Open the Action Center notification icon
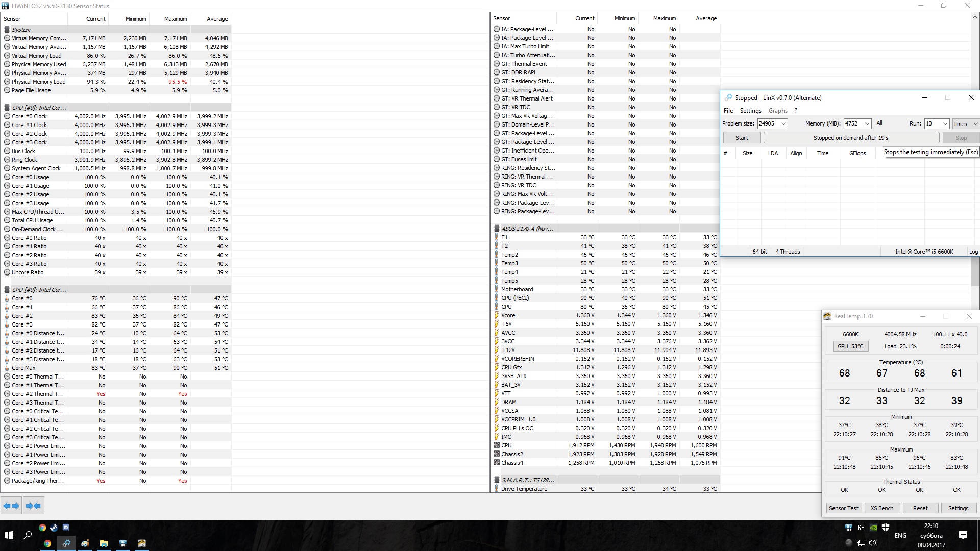Screen dimensions: 980x551 tap(963, 535)
